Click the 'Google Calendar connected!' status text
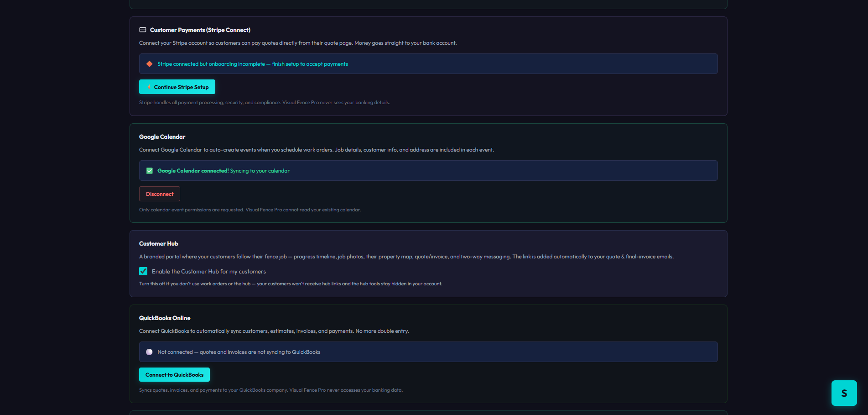This screenshot has height=415, width=868. click(193, 171)
